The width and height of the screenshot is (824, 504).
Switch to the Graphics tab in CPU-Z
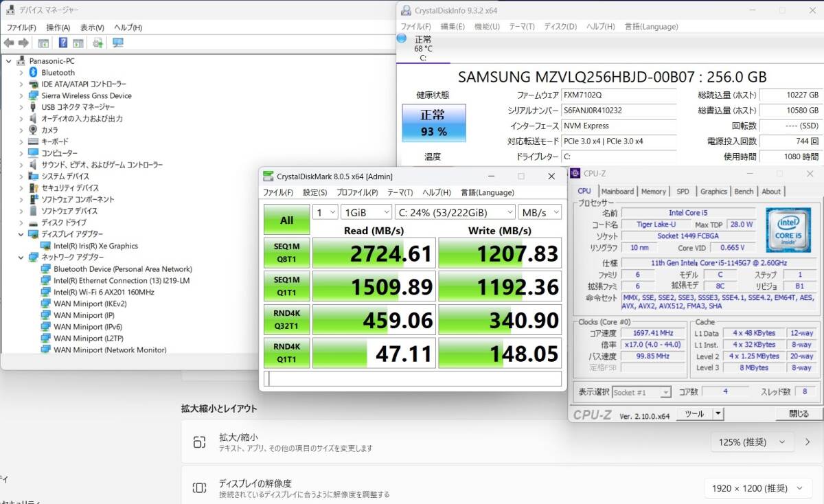coord(713,192)
